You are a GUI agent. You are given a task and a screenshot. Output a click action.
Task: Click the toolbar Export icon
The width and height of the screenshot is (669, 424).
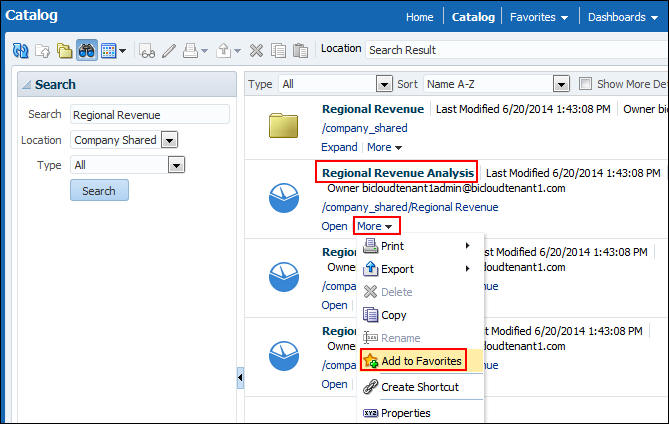point(224,51)
